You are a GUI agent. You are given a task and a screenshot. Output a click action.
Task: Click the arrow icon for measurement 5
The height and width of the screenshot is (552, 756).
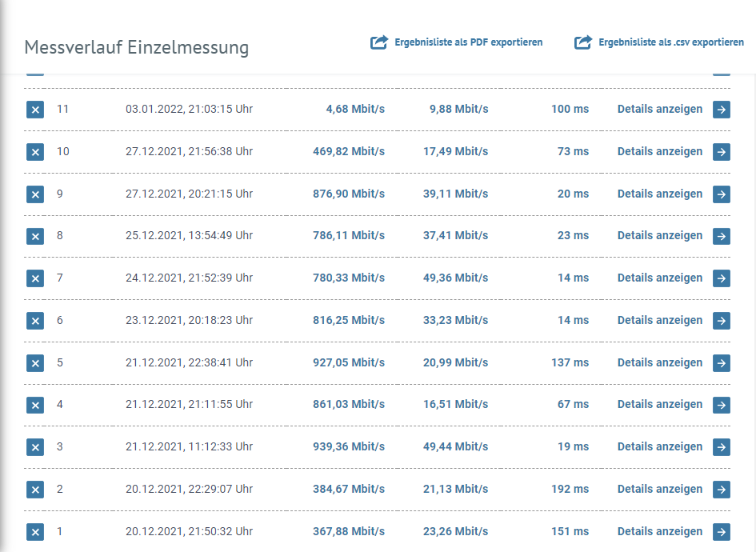722,363
